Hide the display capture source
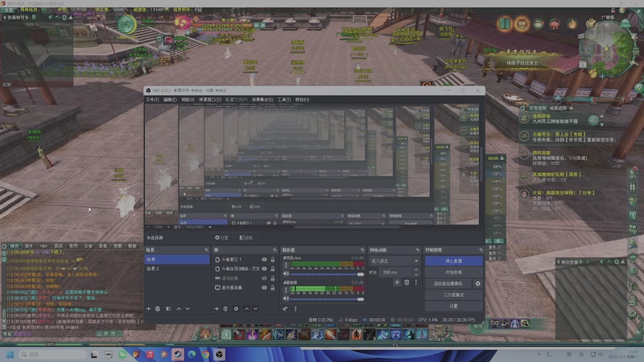This screenshot has width=644, height=362. tap(264, 288)
